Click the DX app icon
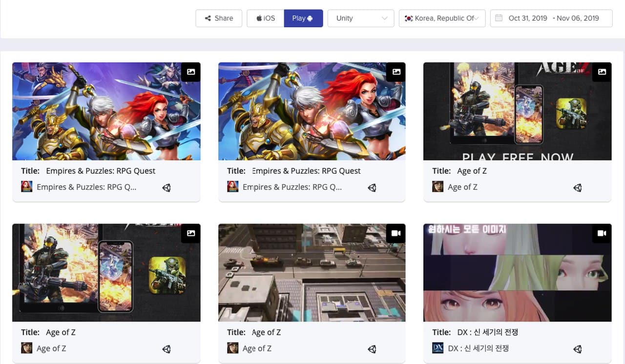The height and width of the screenshot is (364, 625). 438,348
